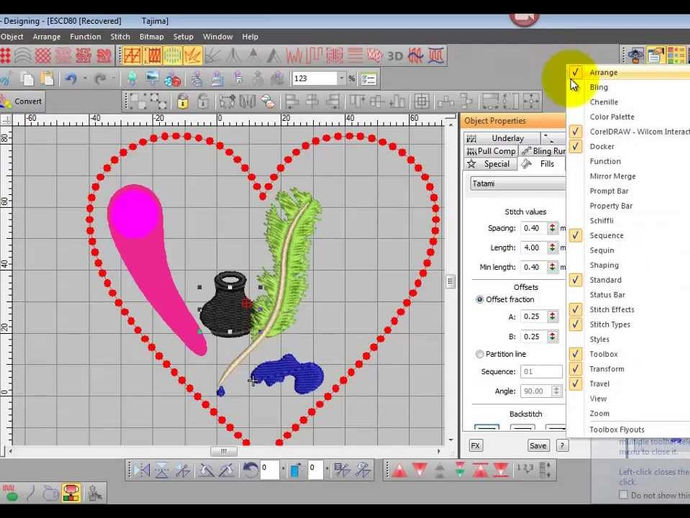Click the Paste clipboard icon
The image size is (690, 518).
(48, 79)
